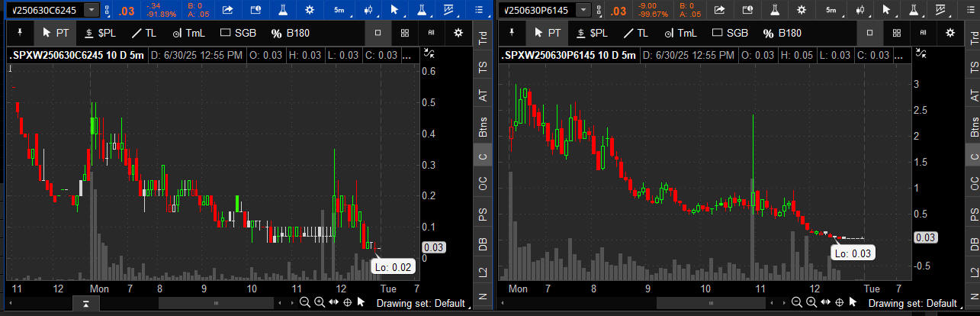This screenshot has height=316, width=980.
Task: Open left chart settings gear in the top toolbar
Action: [x=309, y=10]
